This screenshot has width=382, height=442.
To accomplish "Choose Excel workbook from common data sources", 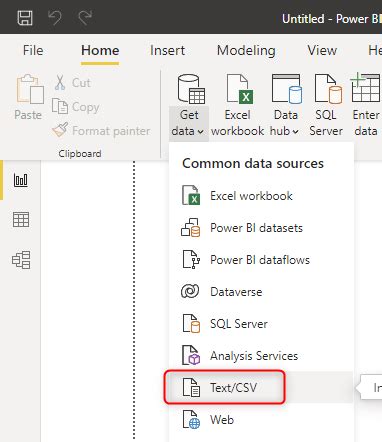I will pos(261,196).
